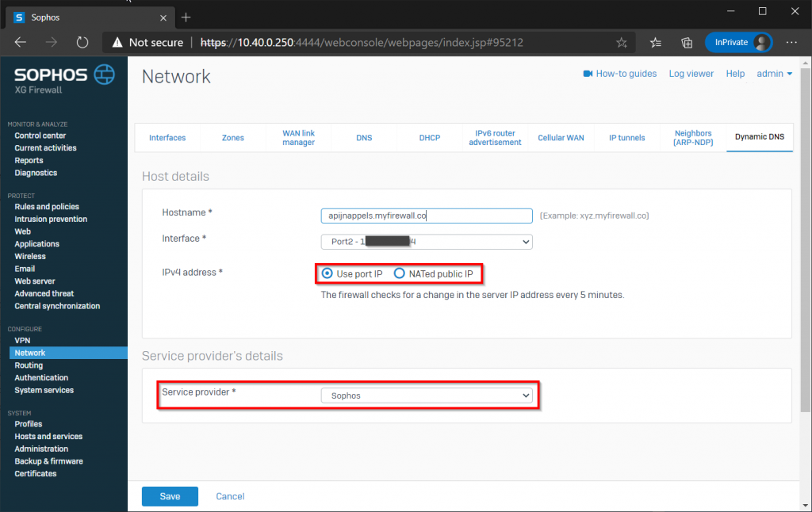Click the Cancel link
This screenshot has width=812, height=512.
point(230,496)
